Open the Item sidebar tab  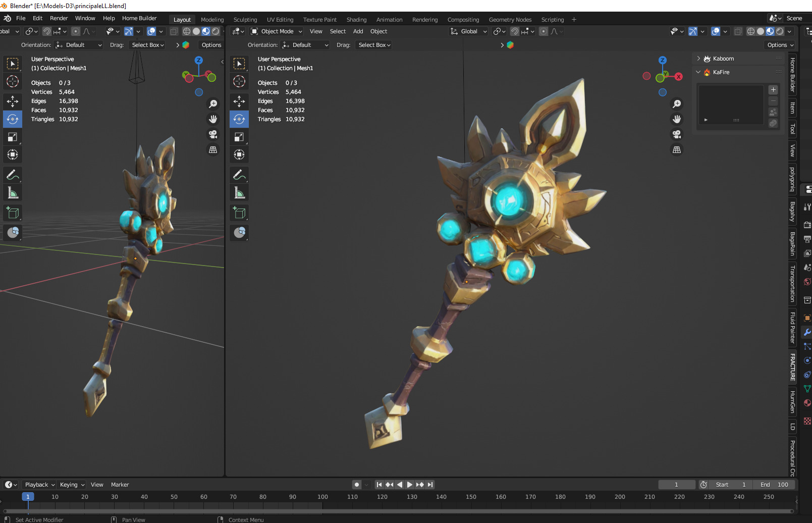coord(792,108)
